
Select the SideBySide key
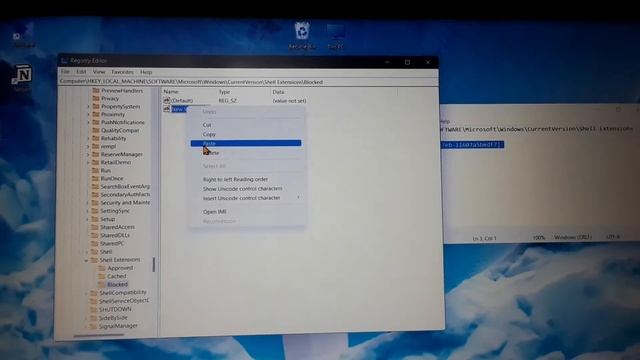pyautogui.click(x=113, y=318)
